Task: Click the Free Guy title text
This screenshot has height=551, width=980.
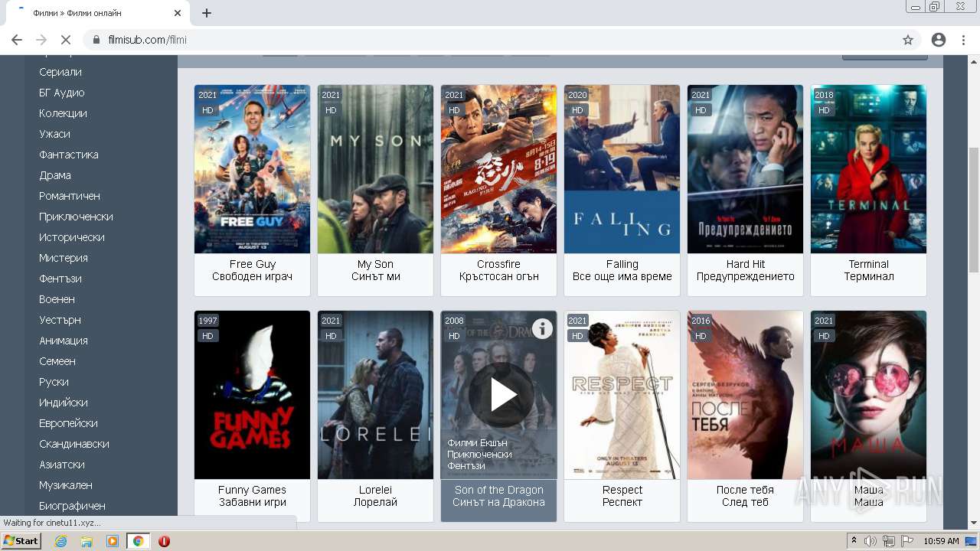Action: coord(253,264)
